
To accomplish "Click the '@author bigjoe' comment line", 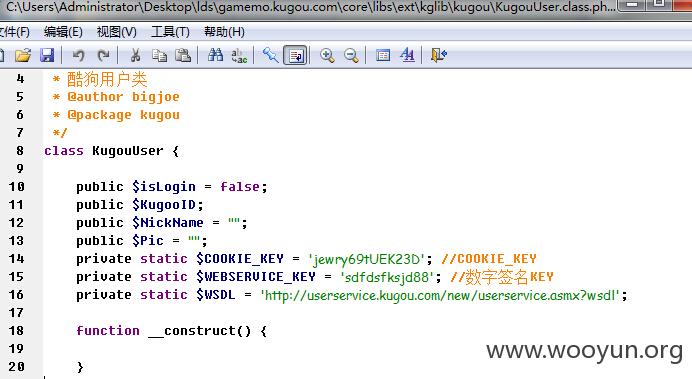I will 116,97.
